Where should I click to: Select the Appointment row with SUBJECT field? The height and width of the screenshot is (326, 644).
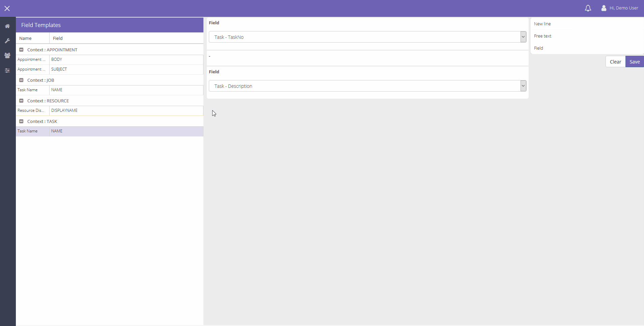[110, 69]
